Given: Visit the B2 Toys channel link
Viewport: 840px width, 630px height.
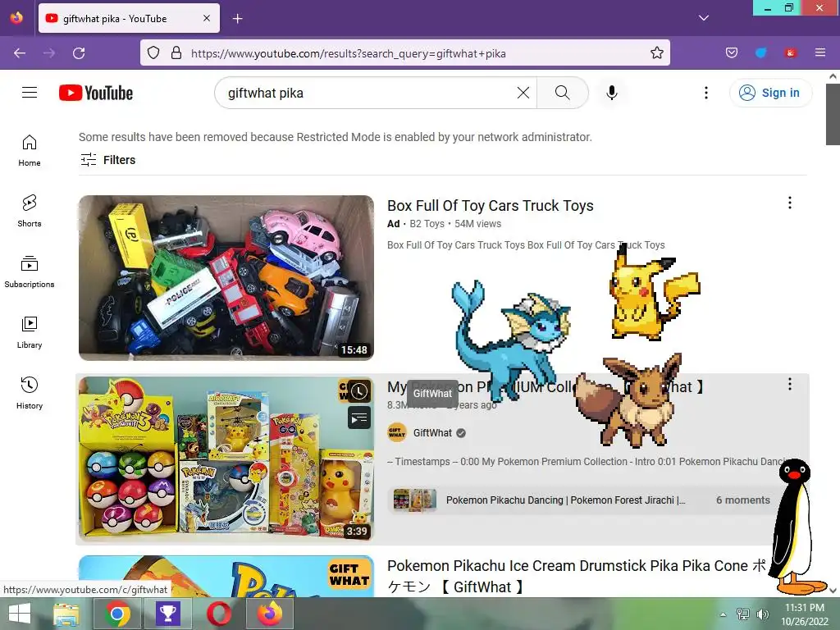Looking at the screenshot, I should pos(427,223).
